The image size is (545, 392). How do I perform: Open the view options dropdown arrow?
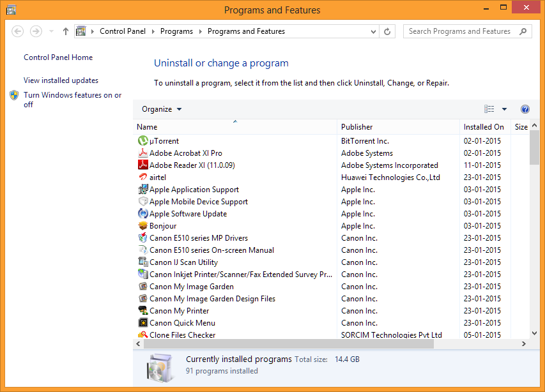(x=504, y=109)
